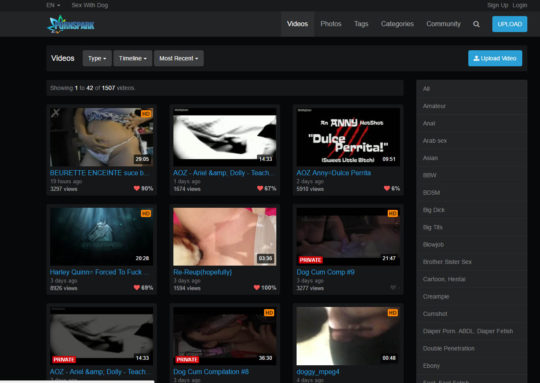Image resolution: width=540 pixels, height=383 pixels.
Task: Go to the Community menu item
Action: pos(443,24)
